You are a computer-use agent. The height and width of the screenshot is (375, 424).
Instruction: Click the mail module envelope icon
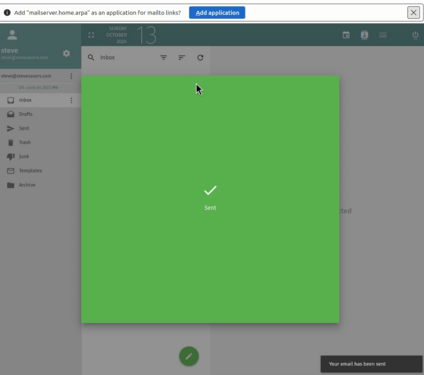coord(383,35)
